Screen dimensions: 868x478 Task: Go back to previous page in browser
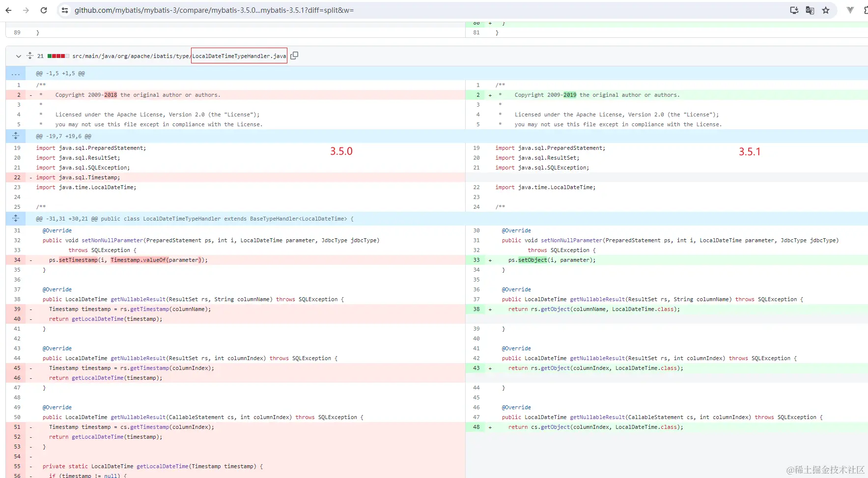8,10
